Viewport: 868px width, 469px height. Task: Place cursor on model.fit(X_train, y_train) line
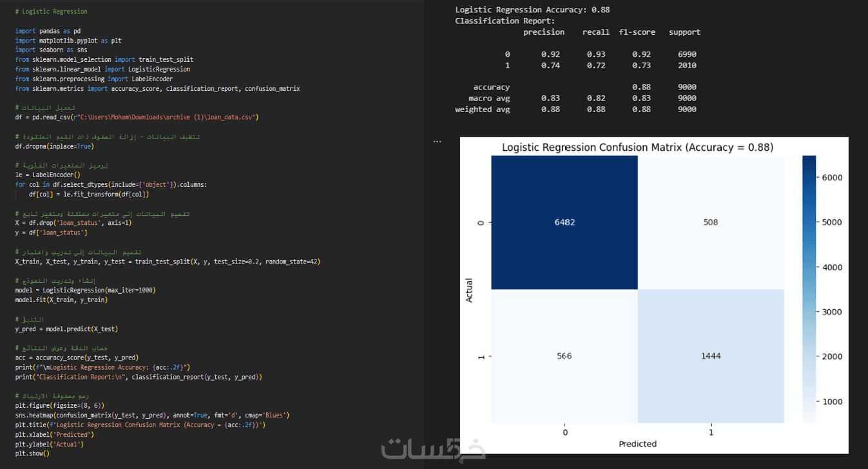[61, 300]
